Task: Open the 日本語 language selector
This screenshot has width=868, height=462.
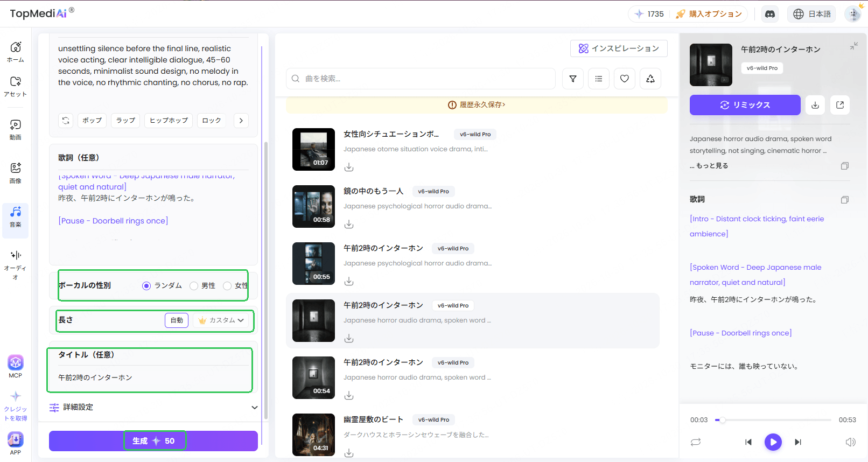Action: 811,14
